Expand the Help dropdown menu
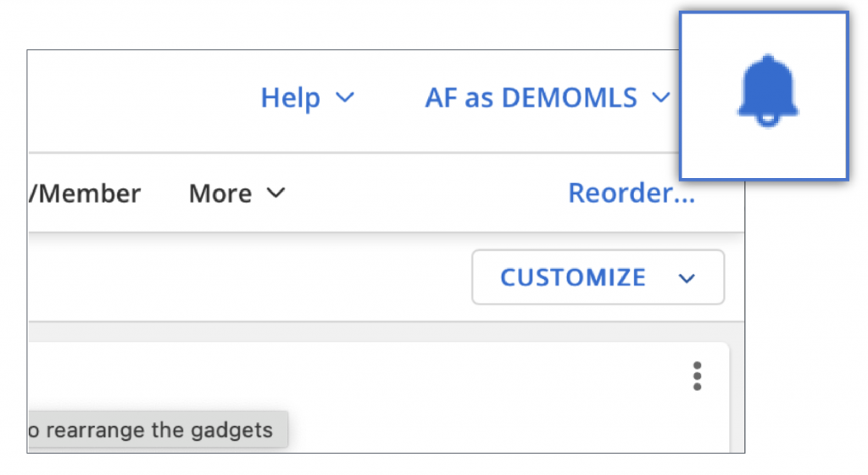Image resolution: width=868 pixels, height=475 pixels. pos(307,98)
